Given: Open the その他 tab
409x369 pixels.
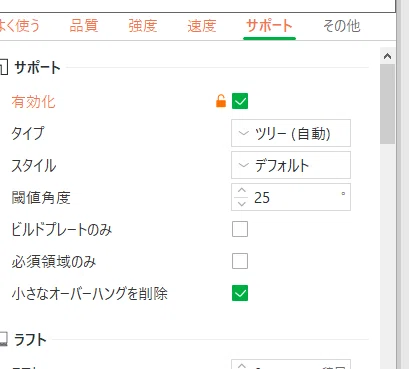Looking at the screenshot, I should 342,26.
